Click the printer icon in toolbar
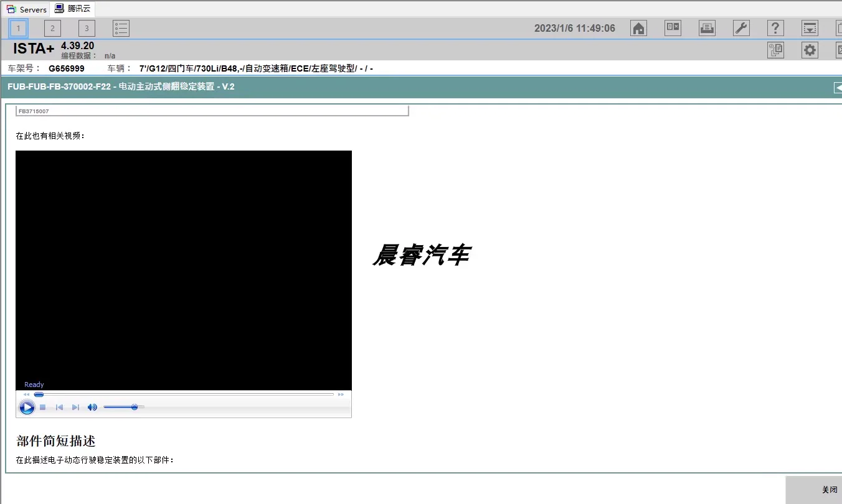 click(x=707, y=28)
